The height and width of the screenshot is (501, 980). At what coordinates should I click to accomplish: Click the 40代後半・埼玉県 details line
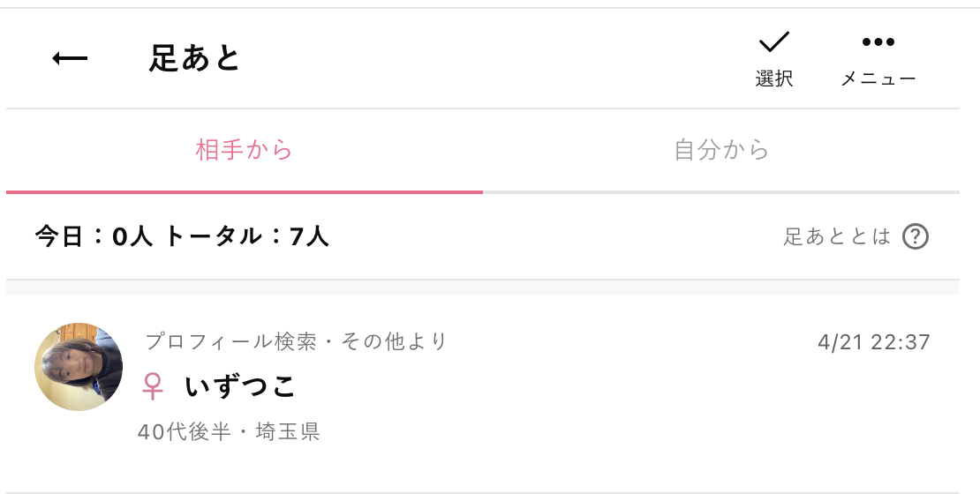point(229,431)
